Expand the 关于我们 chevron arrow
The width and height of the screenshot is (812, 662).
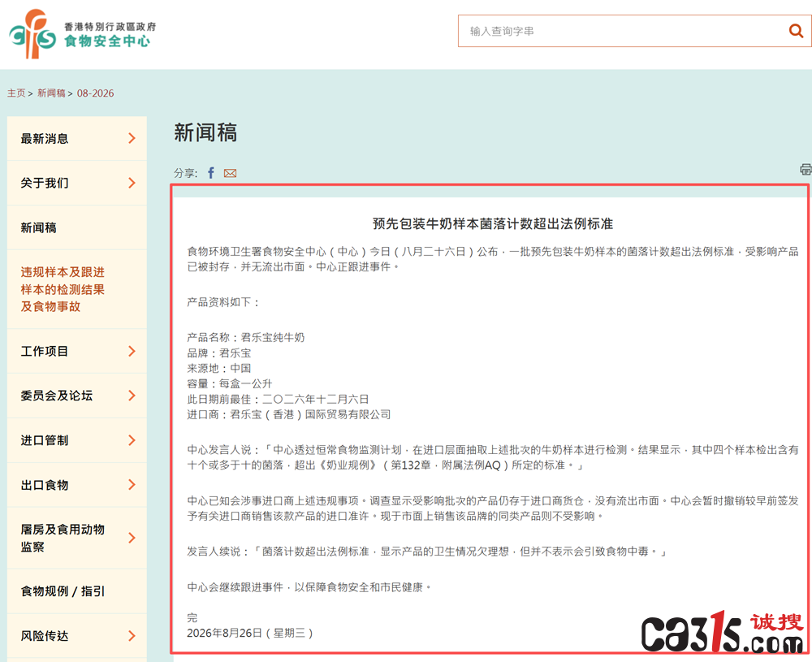pos(132,183)
